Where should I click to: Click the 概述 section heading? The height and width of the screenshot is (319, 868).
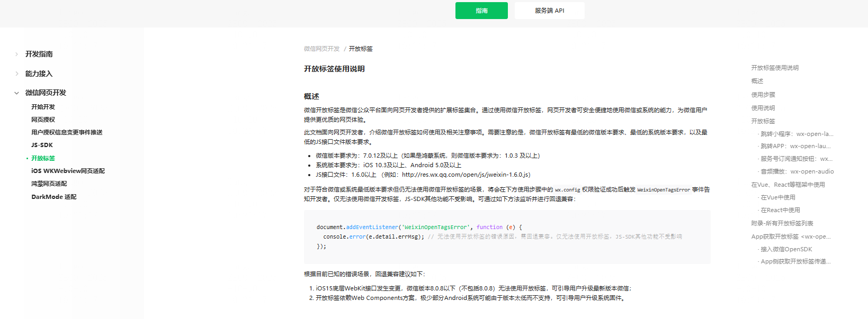click(x=311, y=96)
